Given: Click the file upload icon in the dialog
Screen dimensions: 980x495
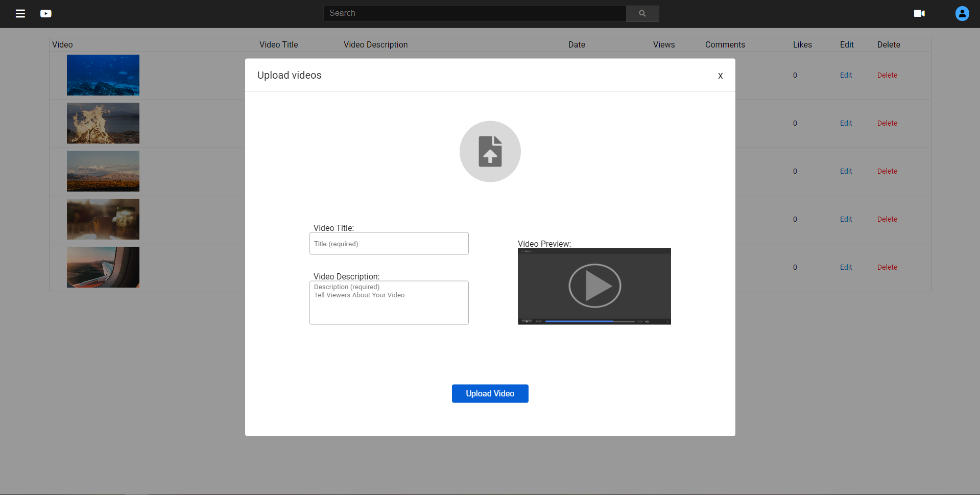Looking at the screenshot, I should pyautogui.click(x=490, y=151).
